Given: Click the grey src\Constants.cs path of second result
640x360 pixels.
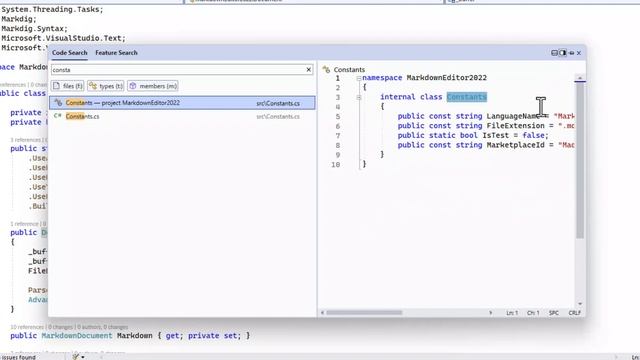Looking at the screenshot, I should click(x=278, y=117).
